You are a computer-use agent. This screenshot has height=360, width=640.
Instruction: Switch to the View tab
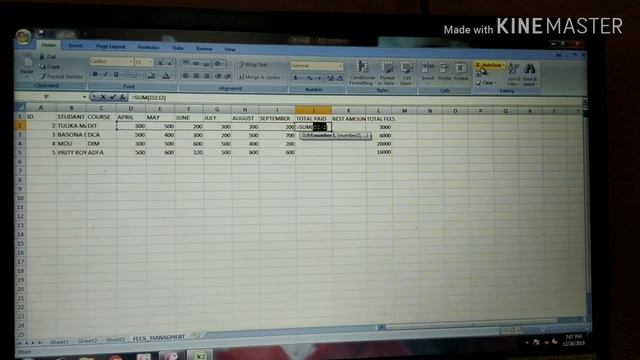coord(230,49)
